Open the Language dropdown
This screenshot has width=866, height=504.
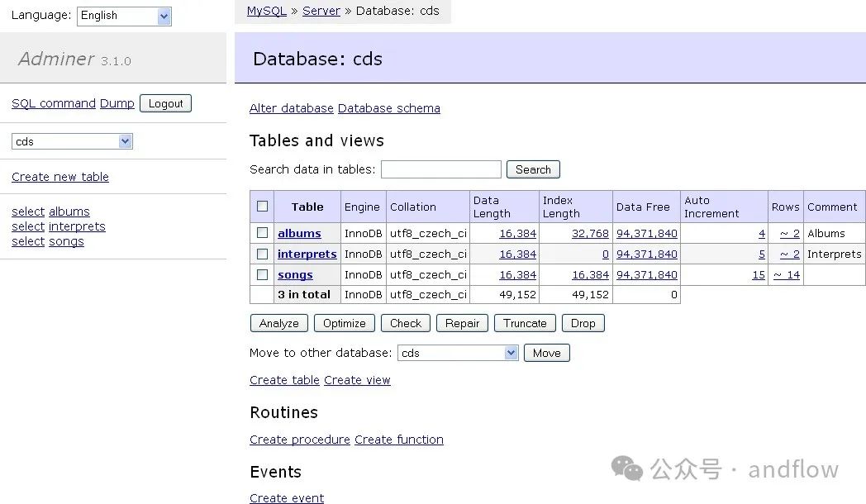[x=124, y=16]
